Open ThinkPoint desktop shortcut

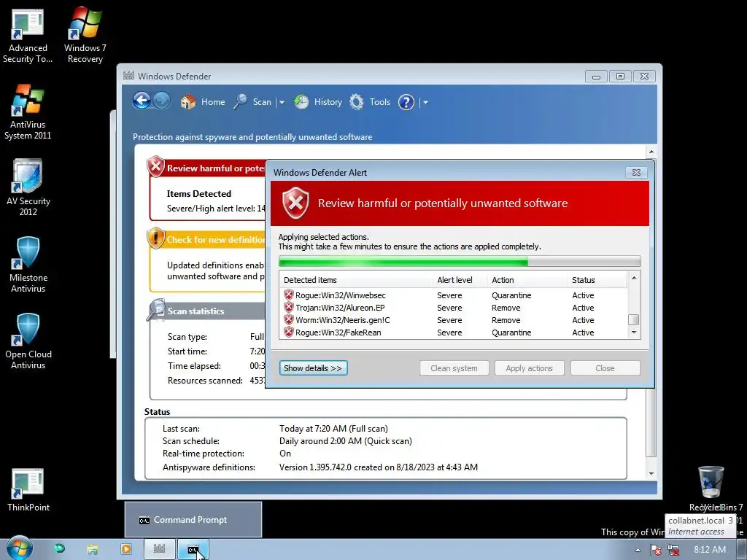point(28,490)
